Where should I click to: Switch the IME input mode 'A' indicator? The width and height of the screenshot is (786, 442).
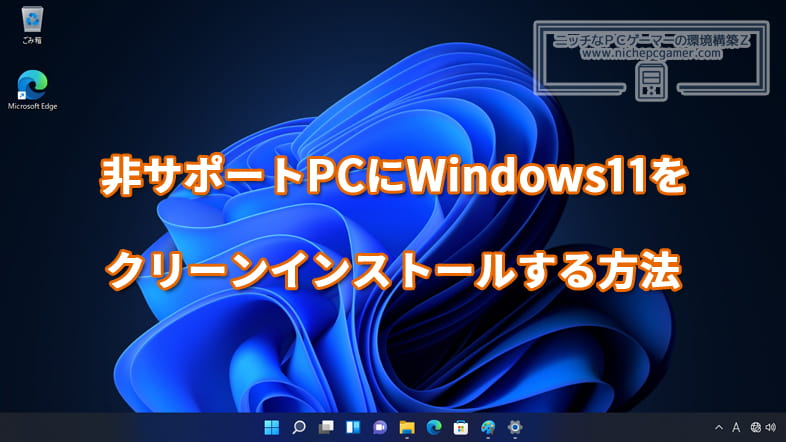pyautogui.click(x=736, y=427)
